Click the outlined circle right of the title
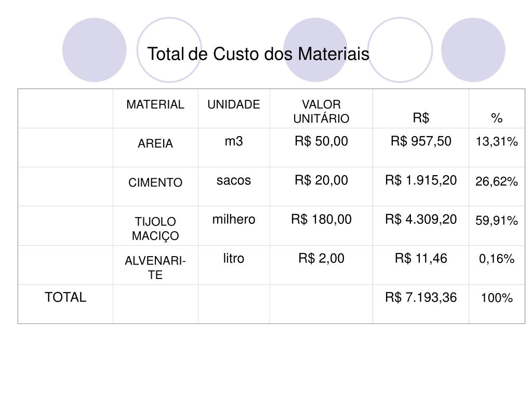 pos(400,50)
